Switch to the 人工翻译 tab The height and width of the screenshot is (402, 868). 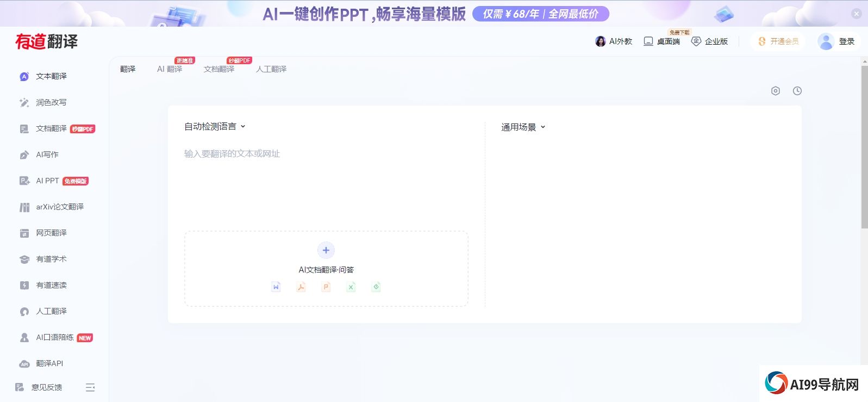coord(271,69)
